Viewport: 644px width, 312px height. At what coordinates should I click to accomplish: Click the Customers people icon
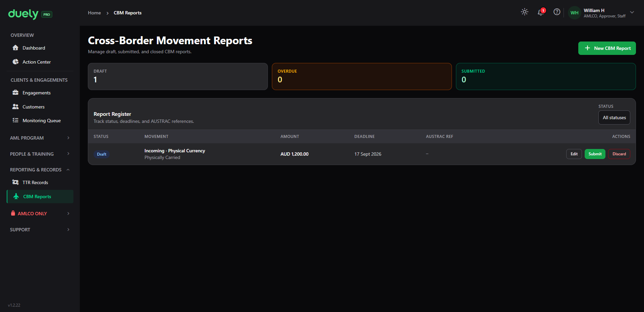tap(15, 106)
